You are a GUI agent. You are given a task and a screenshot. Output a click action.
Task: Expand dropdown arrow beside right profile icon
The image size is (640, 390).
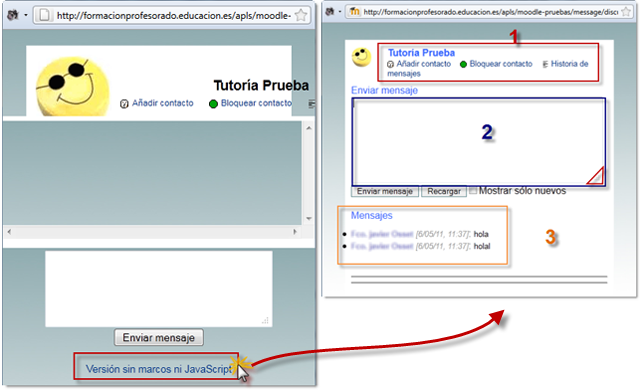340,12
